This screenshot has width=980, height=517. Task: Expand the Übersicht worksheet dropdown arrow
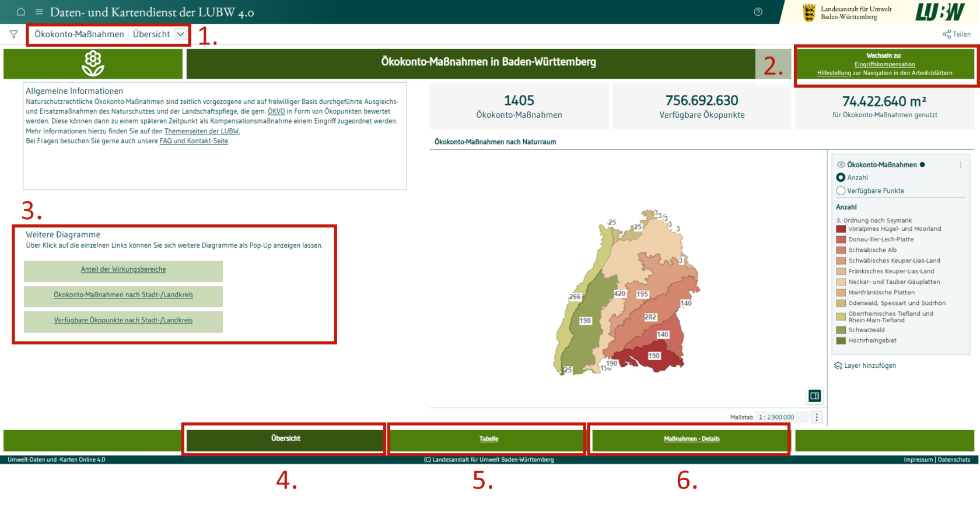coord(180,34)
